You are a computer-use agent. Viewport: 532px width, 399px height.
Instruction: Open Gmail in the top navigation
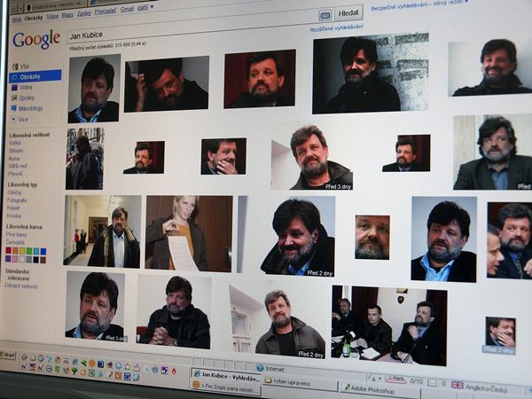[x=127, y=9]
